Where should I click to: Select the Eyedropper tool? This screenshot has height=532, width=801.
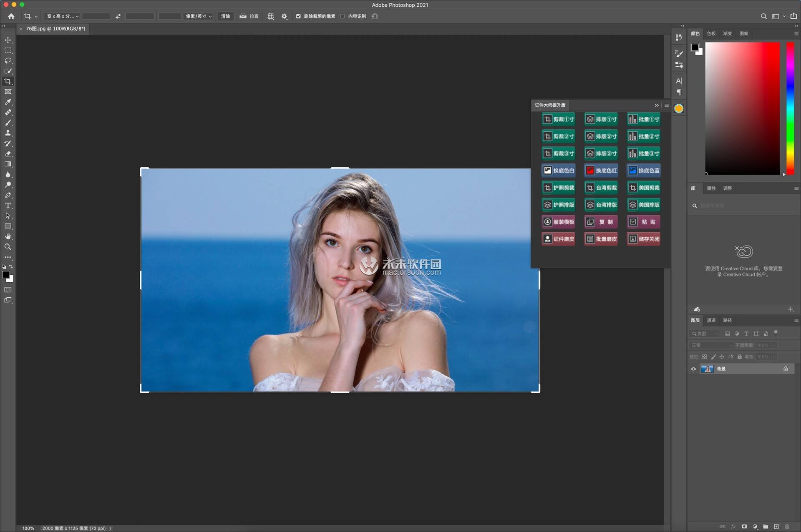tap(8, 102)
